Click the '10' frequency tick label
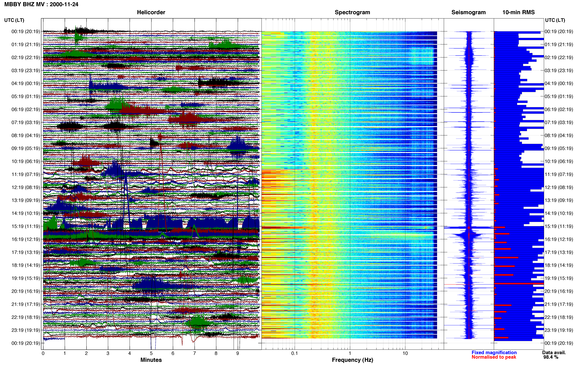Viewport: 588px width, 368px height. 405,353
